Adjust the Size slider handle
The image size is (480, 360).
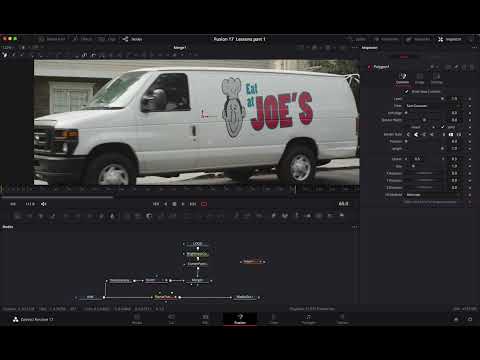[x=413, y=166]
